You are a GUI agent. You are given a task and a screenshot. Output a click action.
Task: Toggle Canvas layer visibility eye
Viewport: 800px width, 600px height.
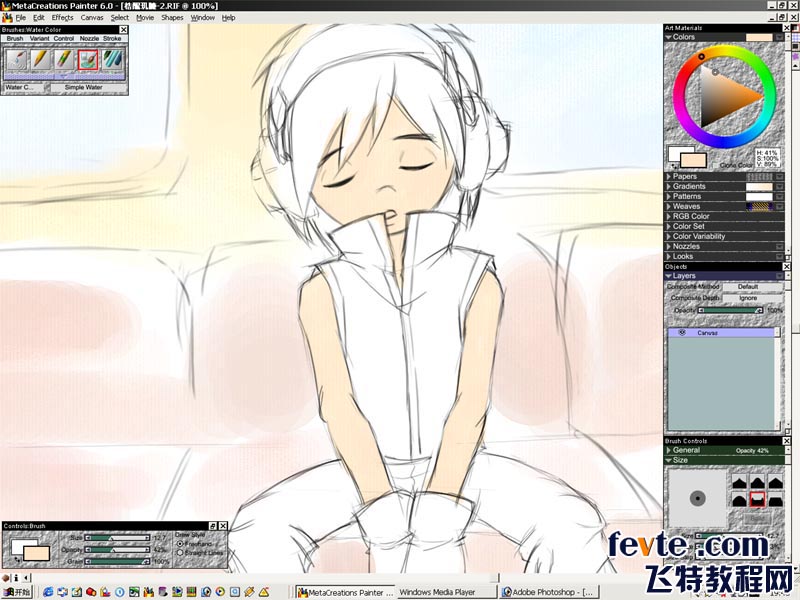coord(681,333)
